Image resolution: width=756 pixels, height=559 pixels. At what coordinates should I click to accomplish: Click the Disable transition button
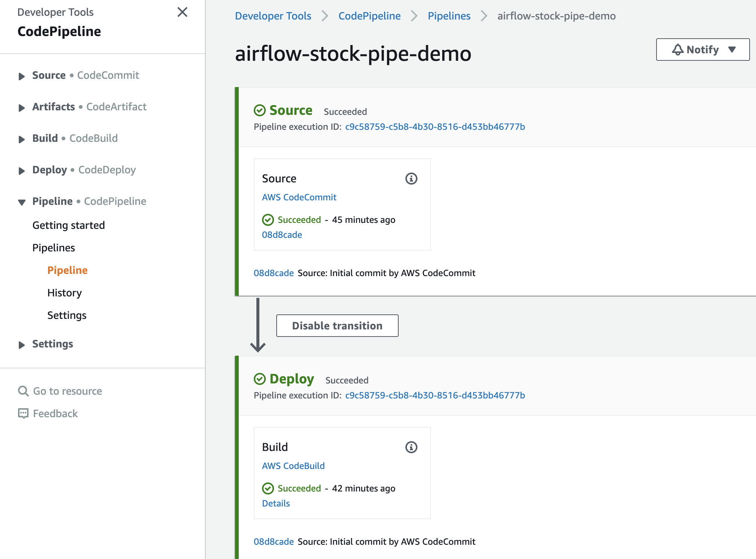[x=337, y=326]
